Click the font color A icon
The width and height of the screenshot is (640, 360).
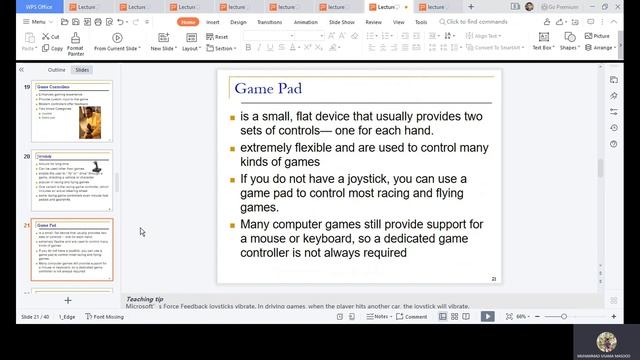(x=292, y=48)
